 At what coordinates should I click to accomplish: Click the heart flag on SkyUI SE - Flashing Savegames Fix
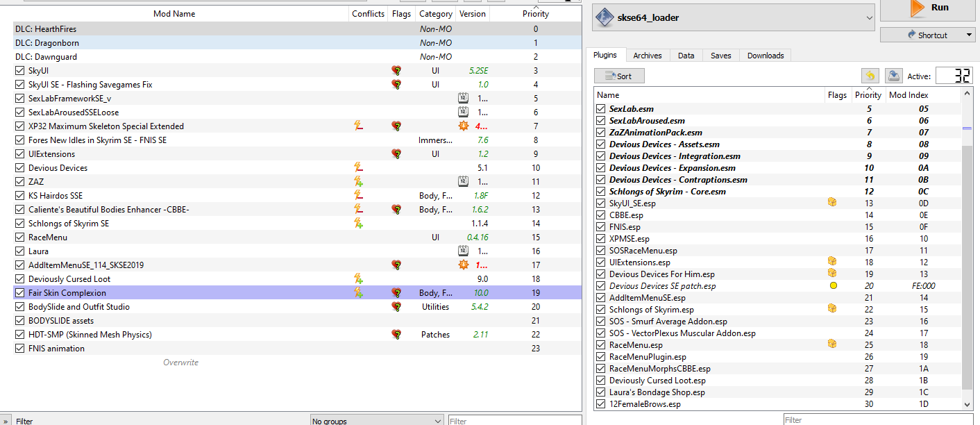[x=396, y=85]
